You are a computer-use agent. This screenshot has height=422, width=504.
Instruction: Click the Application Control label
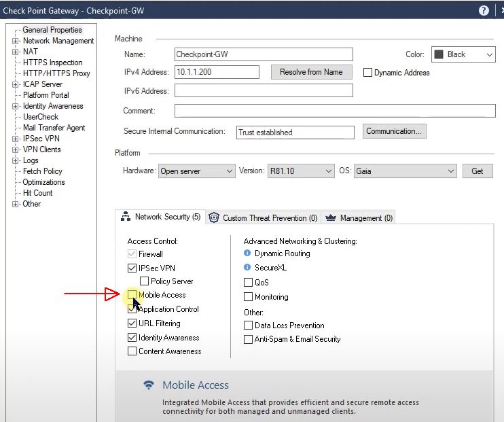(x=168, y=309)
